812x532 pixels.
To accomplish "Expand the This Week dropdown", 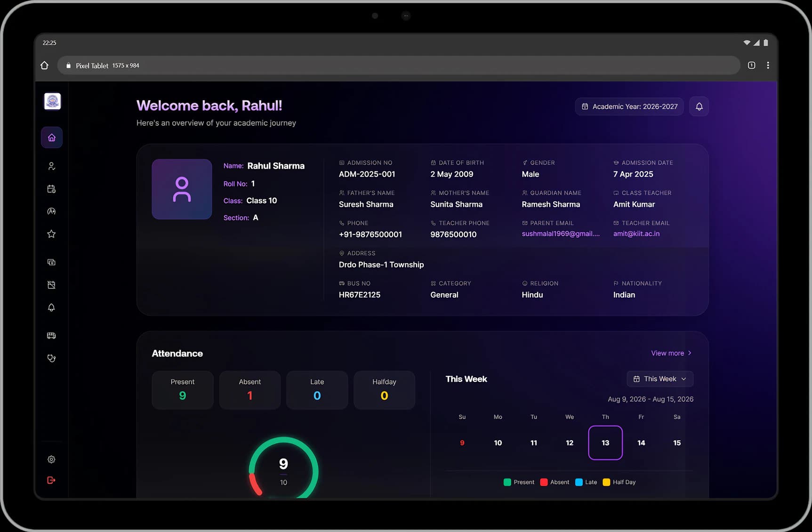I will pos(660,379).
